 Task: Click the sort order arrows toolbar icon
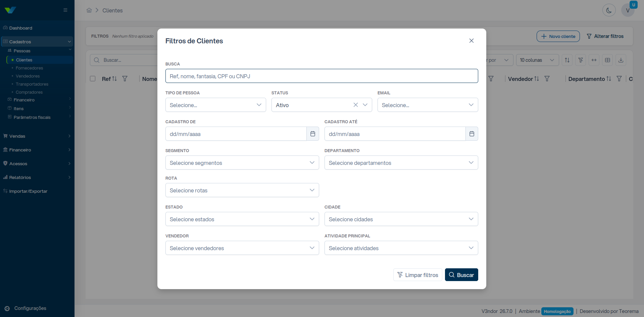567,60
